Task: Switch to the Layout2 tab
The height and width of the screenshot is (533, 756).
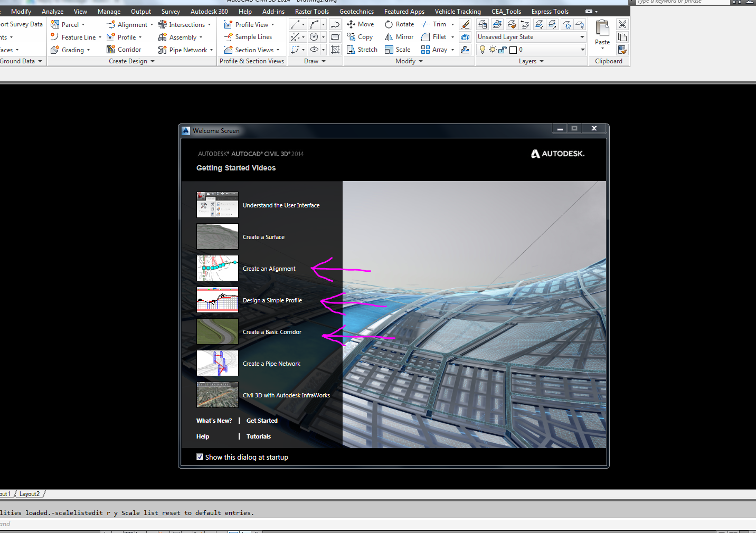Action: point(30,494)
